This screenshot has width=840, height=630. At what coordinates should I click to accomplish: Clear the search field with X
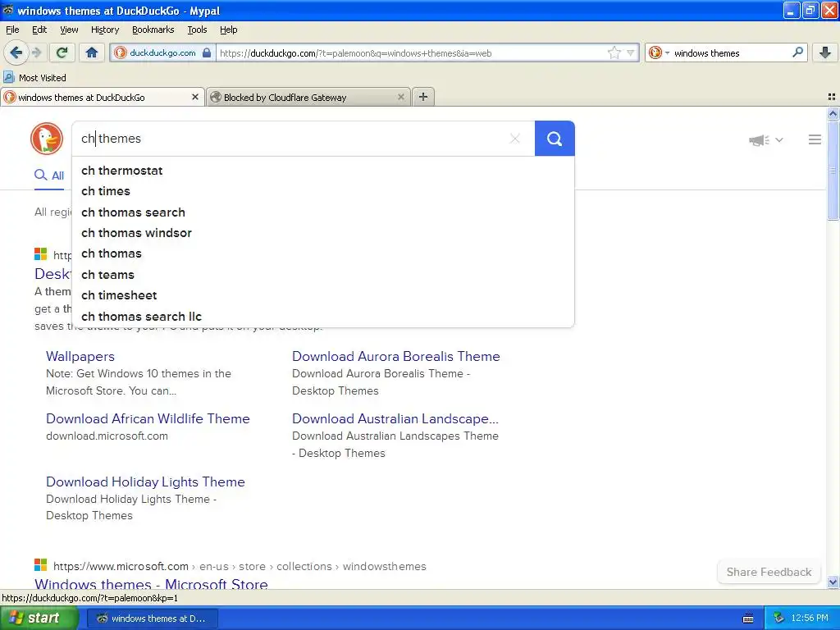515,138
